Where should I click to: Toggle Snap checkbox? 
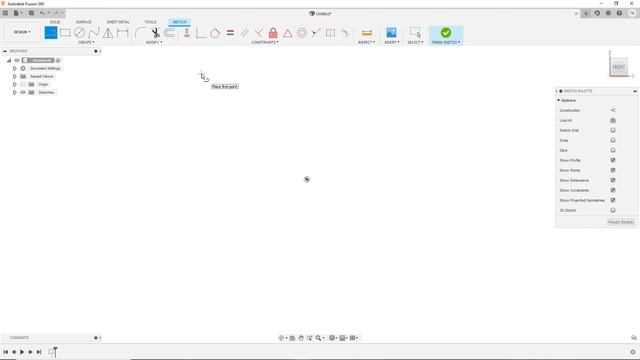(613, 140)
